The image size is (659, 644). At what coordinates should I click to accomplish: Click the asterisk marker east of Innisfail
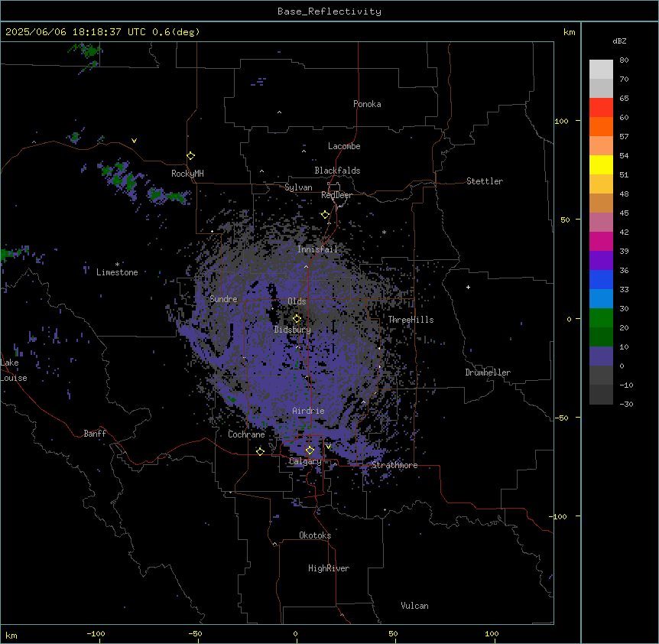[x=384, y=233]
